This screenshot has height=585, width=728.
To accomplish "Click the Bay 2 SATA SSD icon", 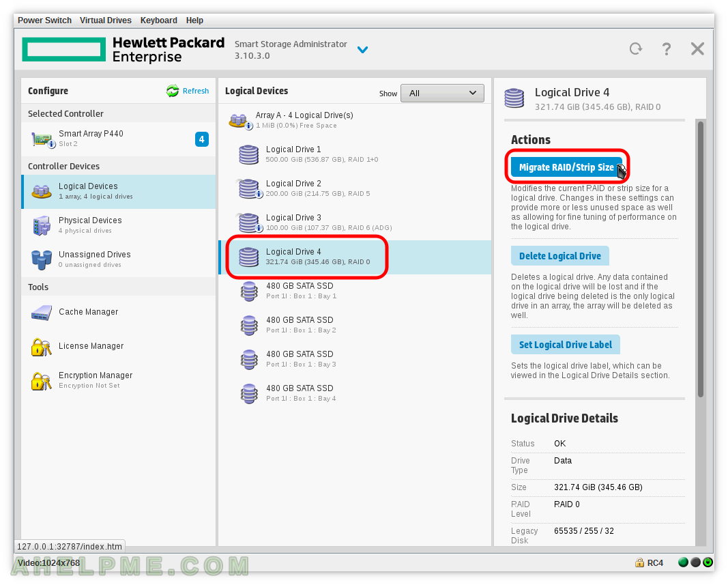I will coord(249,325).
